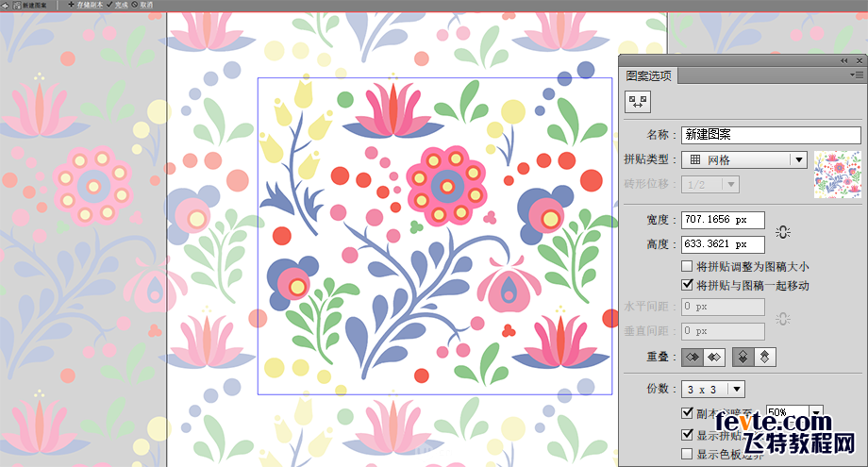Click the Pattern Tile Tool icon

click(x=638, y=102)
